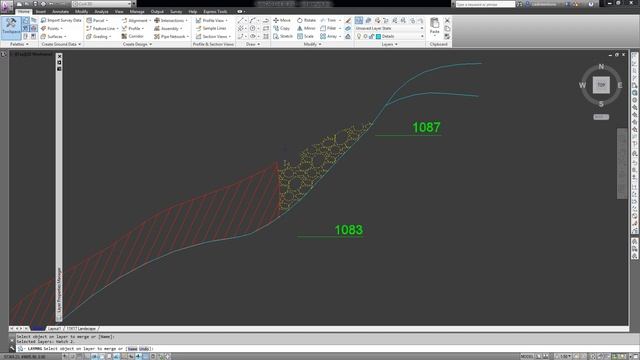Expand the Palettes panel title

19,44
